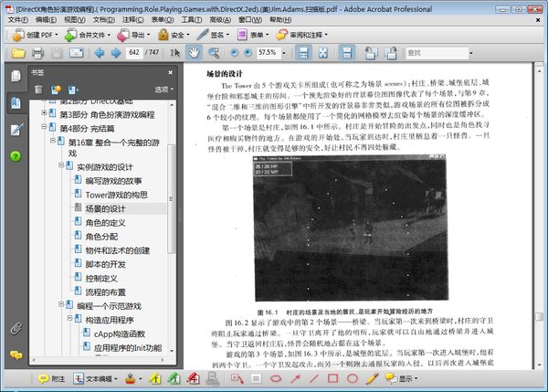This screenshot has height=392, width=548.
Task: Open the Attachments paperclip panel
Action: click(16, 328)
